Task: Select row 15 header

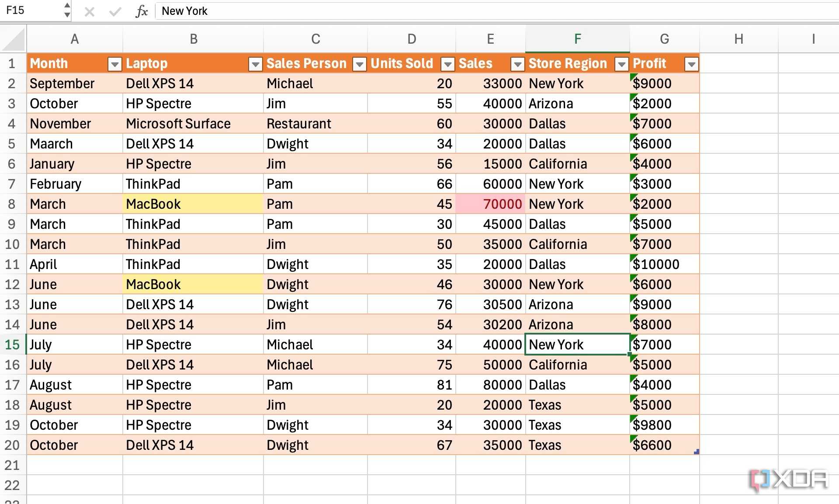Action: 12,345
